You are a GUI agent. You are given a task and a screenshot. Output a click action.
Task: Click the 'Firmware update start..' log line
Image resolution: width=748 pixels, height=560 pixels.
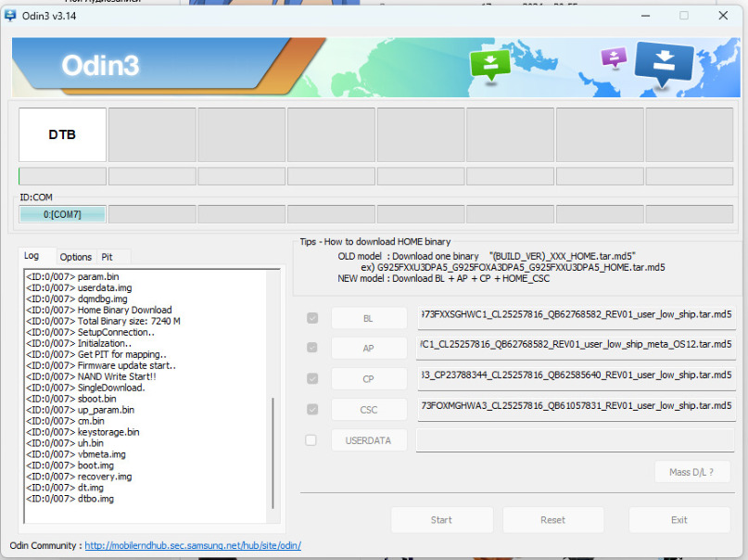101,365
